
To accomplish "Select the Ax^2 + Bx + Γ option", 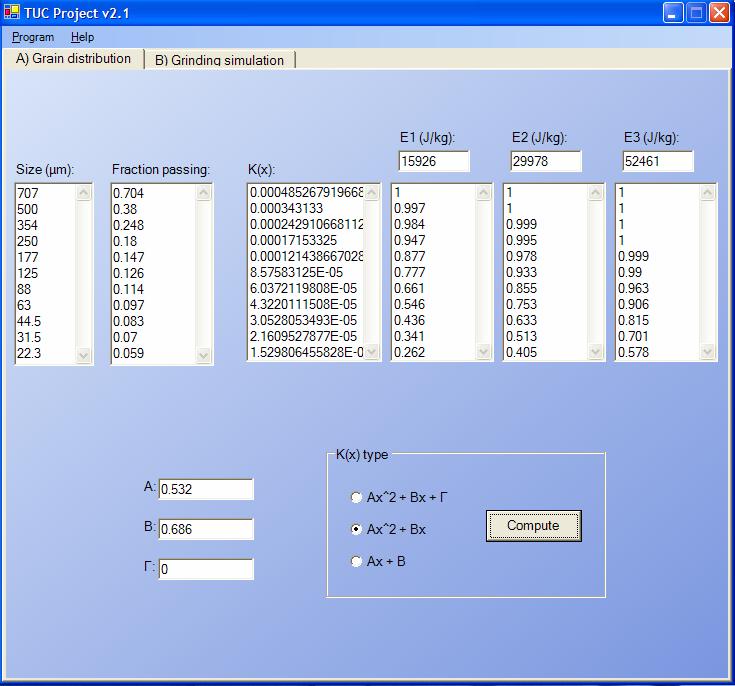I will point(399,497).
